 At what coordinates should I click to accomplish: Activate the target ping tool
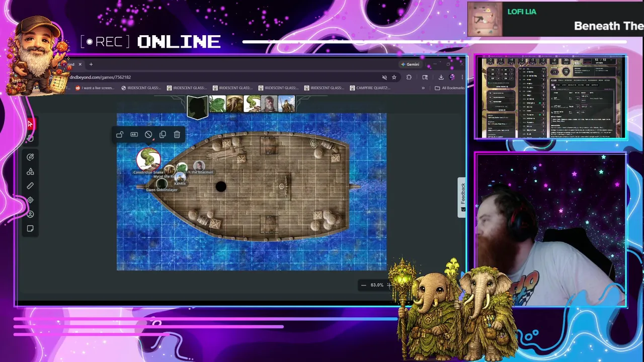click(x=30, y=200)
